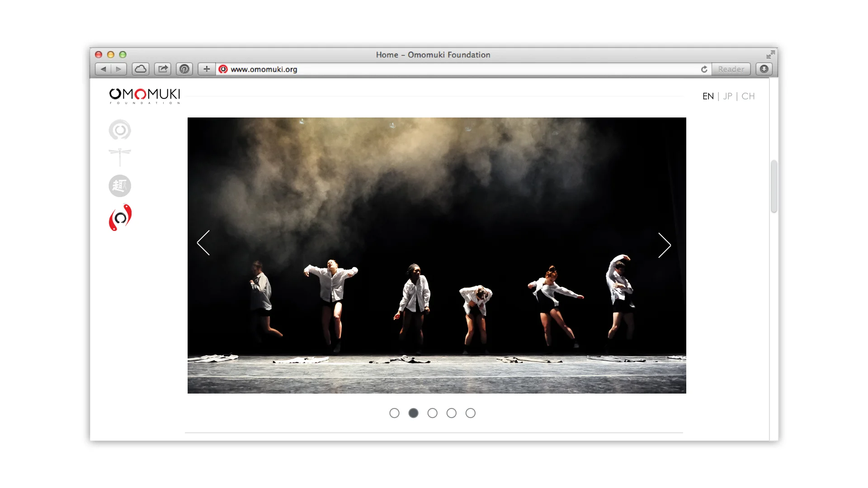Advance the slideshow with the right chevron
The height and width of the screenshot is (488, 868).
[x=664, y=245]
